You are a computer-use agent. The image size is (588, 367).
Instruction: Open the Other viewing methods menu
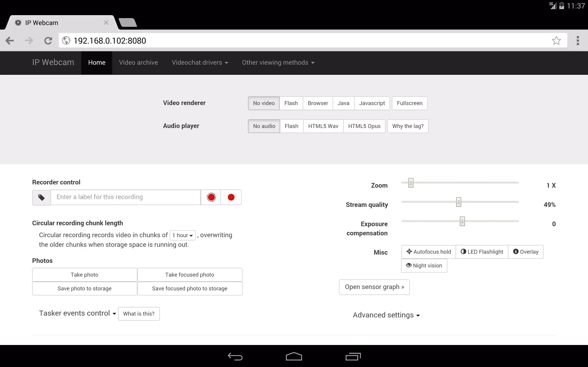point(278,62)
